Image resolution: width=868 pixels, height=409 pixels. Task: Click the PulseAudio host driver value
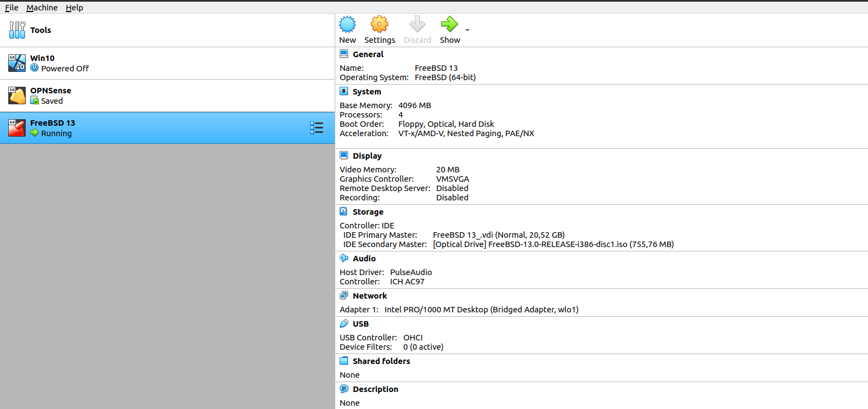pyautogui.click(x=411, y=272)
